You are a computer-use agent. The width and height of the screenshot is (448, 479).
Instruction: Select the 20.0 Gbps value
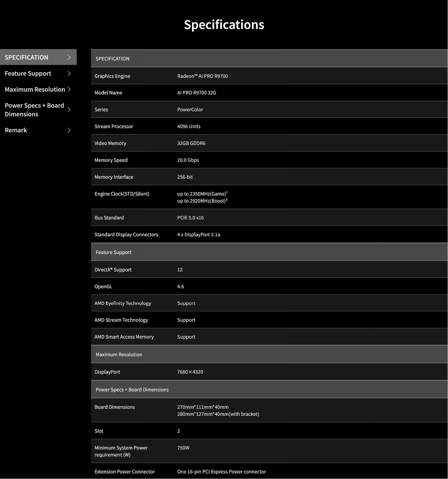tap(188, 160)
